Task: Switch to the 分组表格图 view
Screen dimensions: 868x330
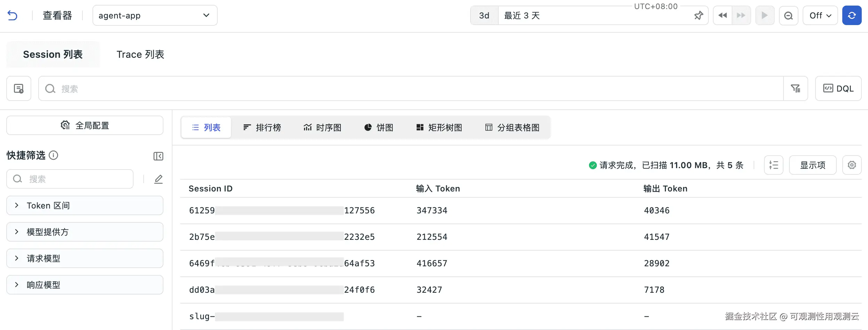Action: pos(513,128)
